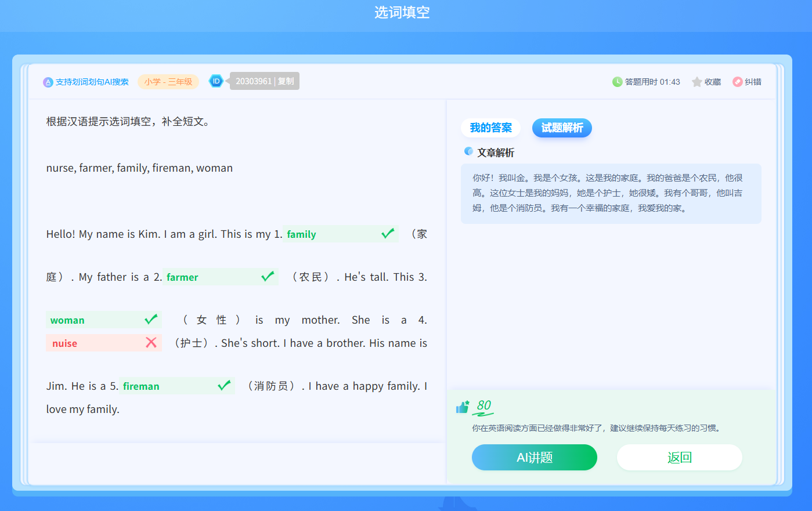Click the 小学-三年级 grade tag
The width and height of the screenshot is (812, 511).
click(168, 82)
